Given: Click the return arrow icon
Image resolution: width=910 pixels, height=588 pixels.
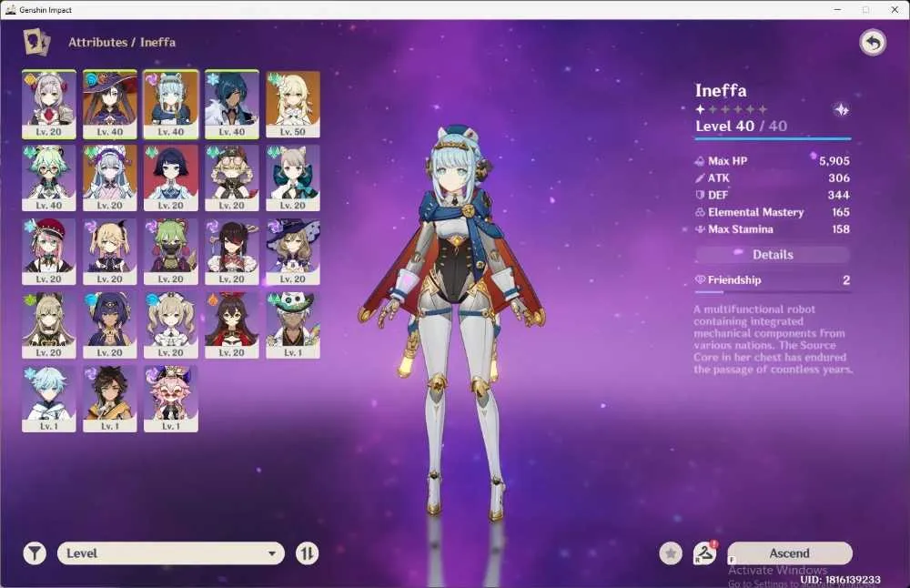Looking at the screenshot, I should (x=873, y=43).
